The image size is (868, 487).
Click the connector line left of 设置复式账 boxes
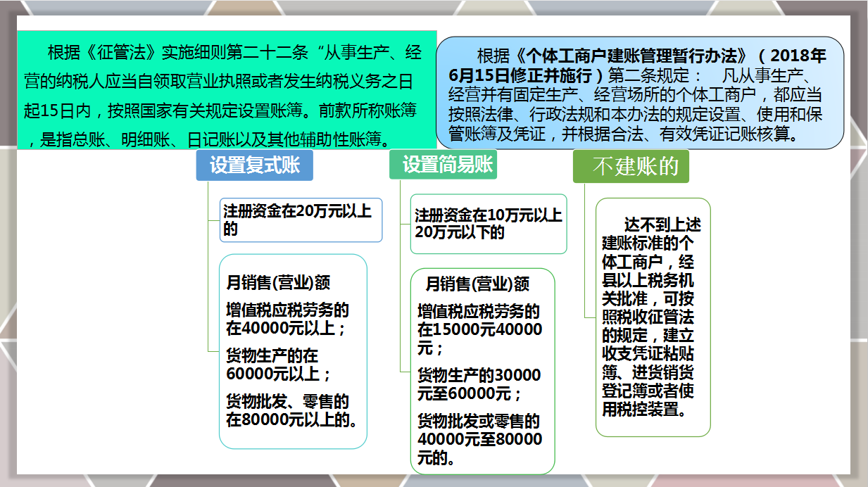tap(207, 282)
